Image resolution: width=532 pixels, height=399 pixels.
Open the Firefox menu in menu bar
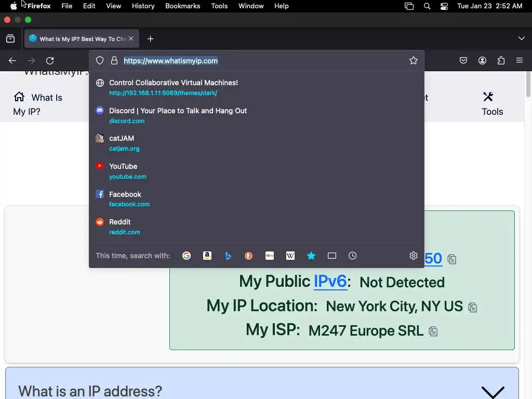(x=39, y=6)
